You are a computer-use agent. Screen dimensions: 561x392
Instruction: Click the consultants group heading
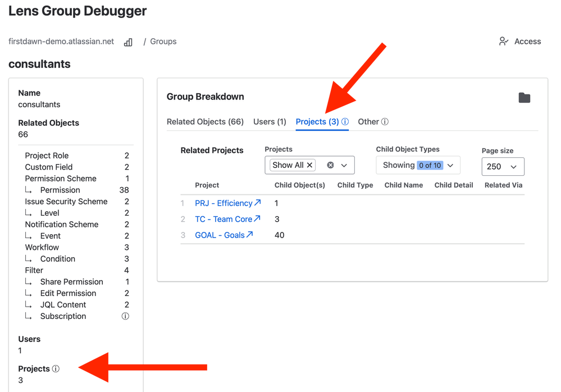39,64
